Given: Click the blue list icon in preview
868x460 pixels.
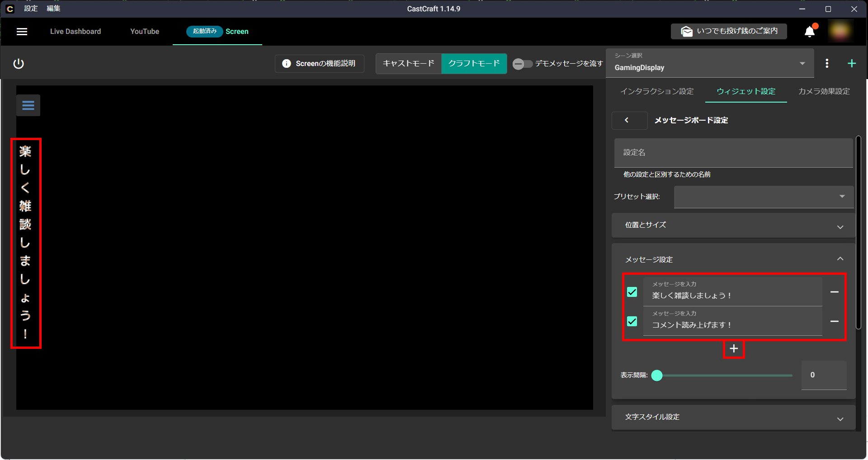Looking at the screenshot, I should point(28,105).
